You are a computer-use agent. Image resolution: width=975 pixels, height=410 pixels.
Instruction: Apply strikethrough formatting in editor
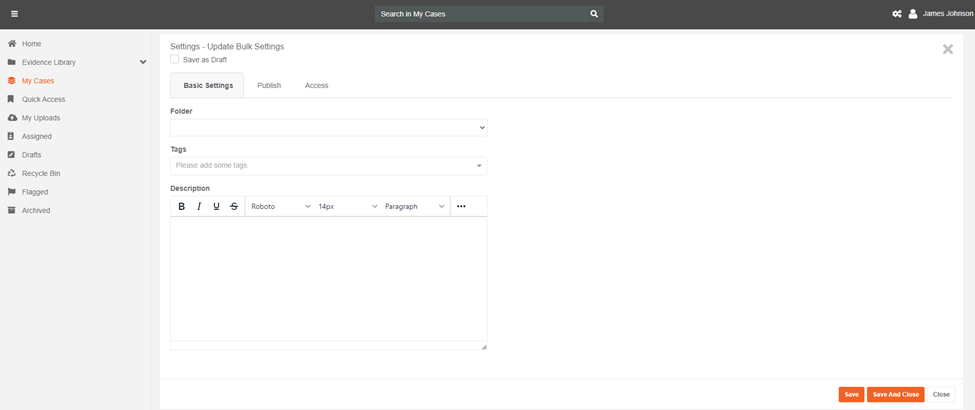click(x=234, y=206)
